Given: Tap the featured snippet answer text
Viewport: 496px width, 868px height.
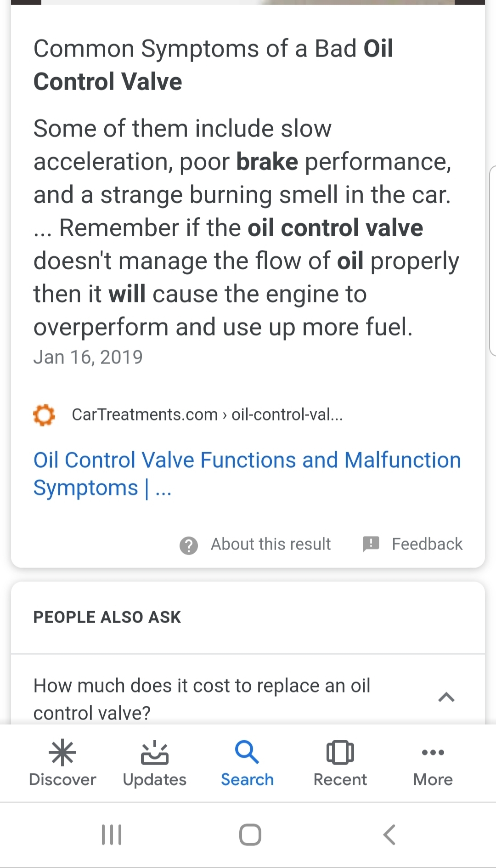Looking at the screenshot, I should (246, 227).
